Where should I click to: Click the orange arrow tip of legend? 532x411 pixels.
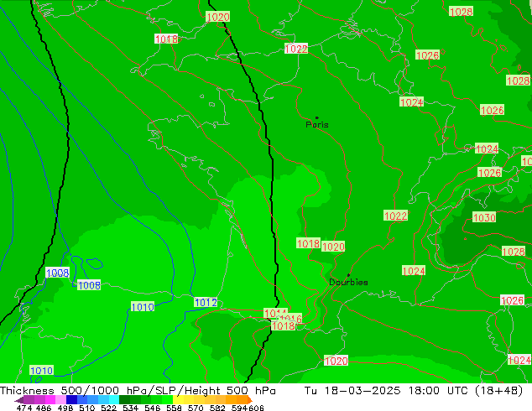(250, 399)
